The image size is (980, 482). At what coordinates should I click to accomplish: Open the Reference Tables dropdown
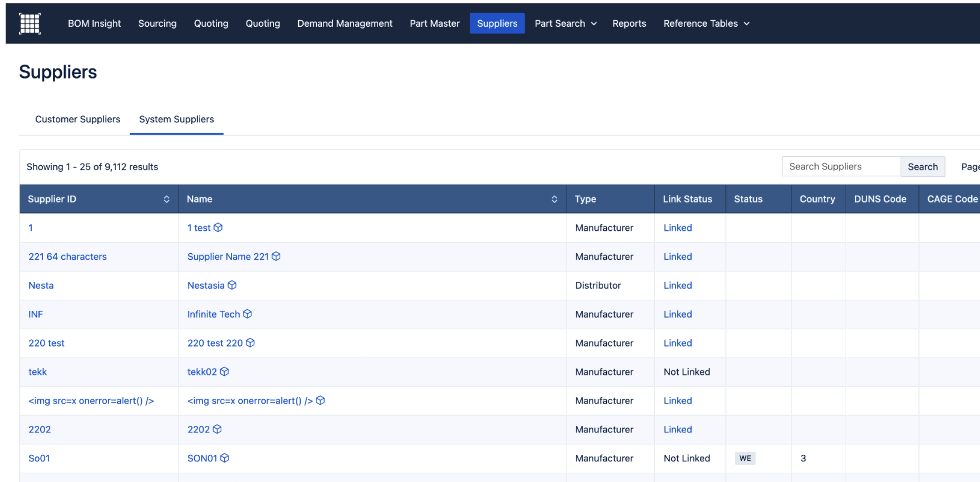coord(706,23)
